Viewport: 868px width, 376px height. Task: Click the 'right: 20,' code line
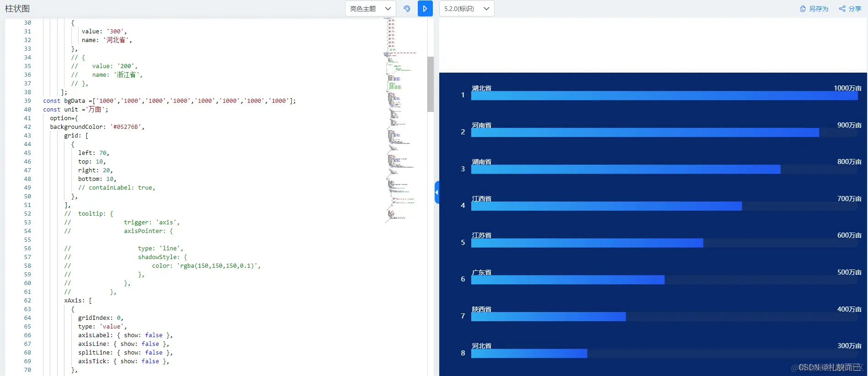(x=96, y=170)
